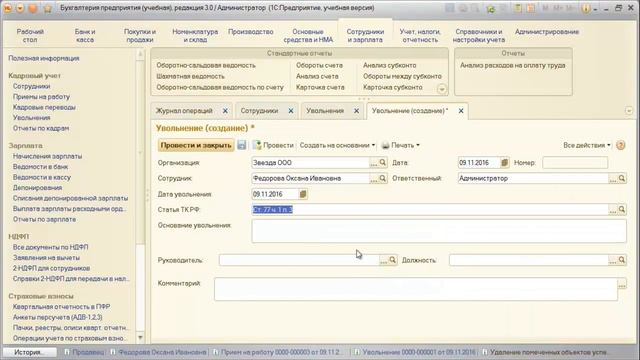Image resolution: width=640 pixels, height=360 pixels.
Task: Click the save (floppy disk) icon
Action: (242, 145)
